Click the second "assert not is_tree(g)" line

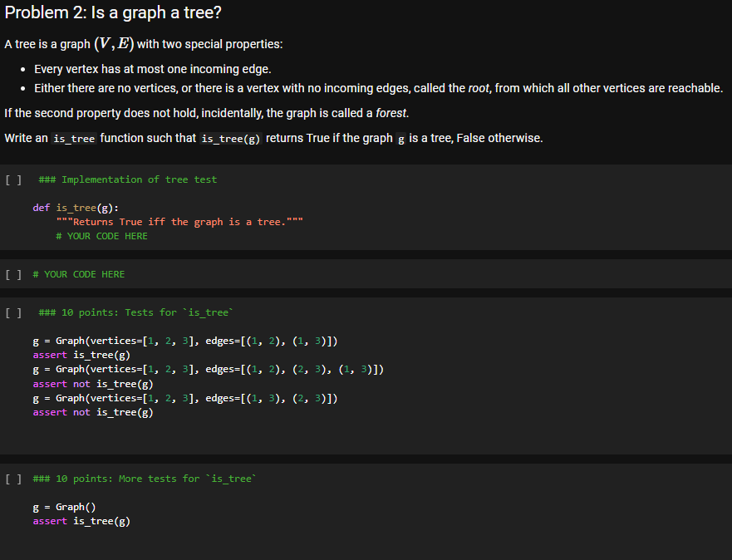coord(94,411)
